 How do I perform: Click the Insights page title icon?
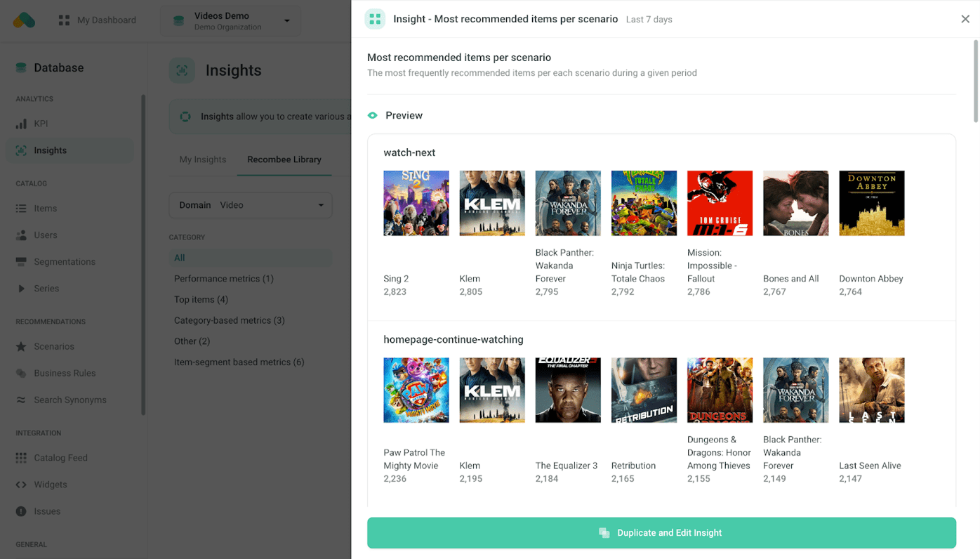tap(182, 70)
